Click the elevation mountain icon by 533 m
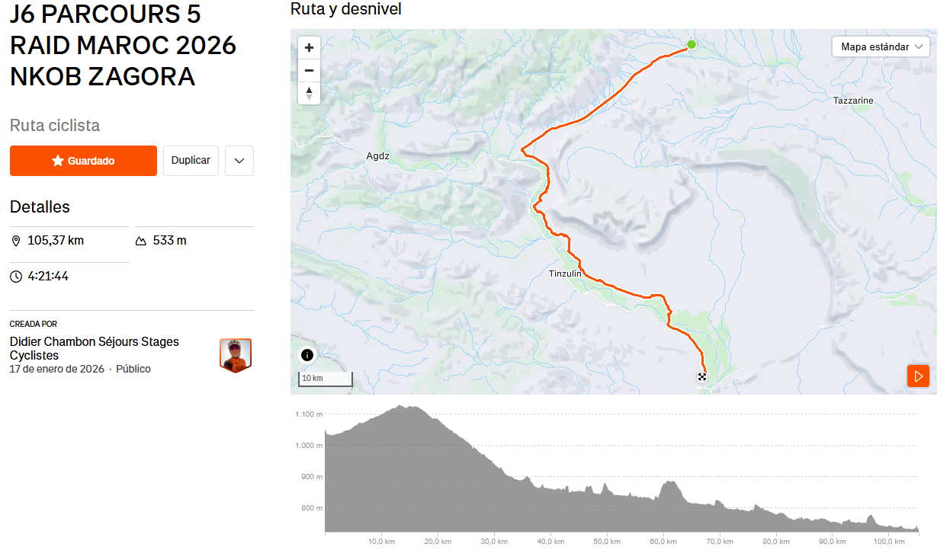This screenshot has width=950, height=560. click(x=141, y=241)
